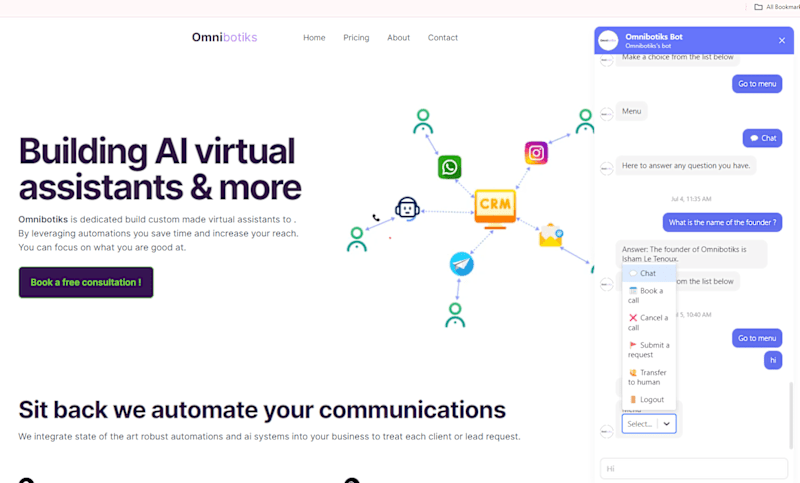The width and height of the screenshot is (800, 483).
Task: Click the answer about founder Isham Le Tenoux
Action: pyautogui.click(x=691, y=254)
